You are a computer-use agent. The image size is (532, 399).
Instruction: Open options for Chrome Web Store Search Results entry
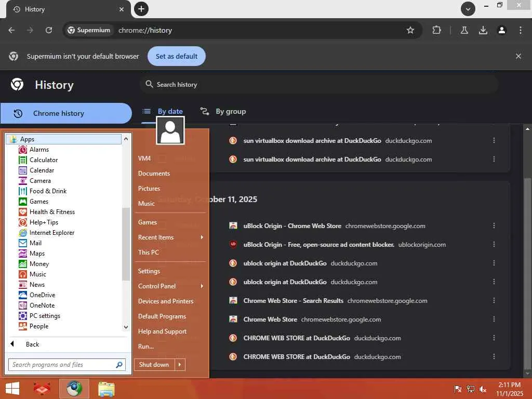coord(494,300)
